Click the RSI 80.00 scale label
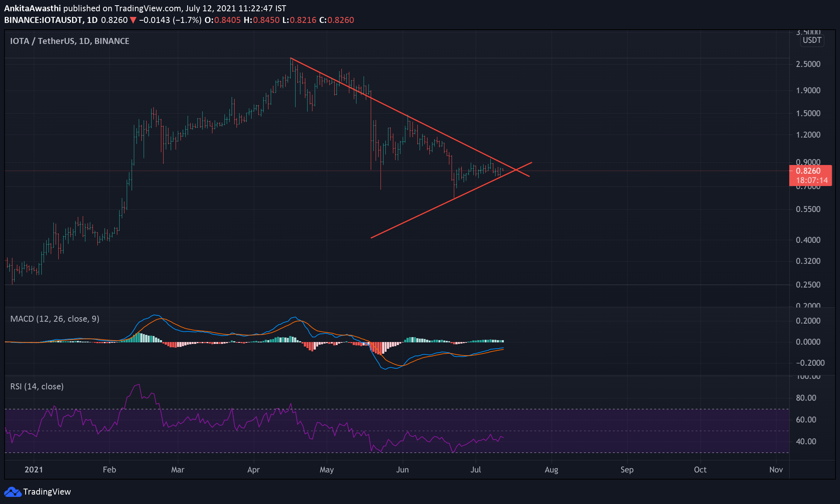This screenshot has width=840, height=504. (x=806, y=398)
